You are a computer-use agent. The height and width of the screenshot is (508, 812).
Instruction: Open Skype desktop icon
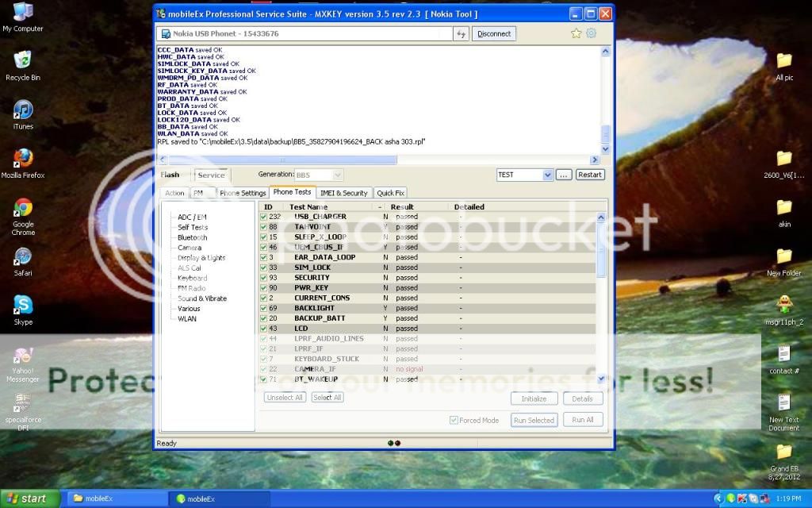point(23,305)
